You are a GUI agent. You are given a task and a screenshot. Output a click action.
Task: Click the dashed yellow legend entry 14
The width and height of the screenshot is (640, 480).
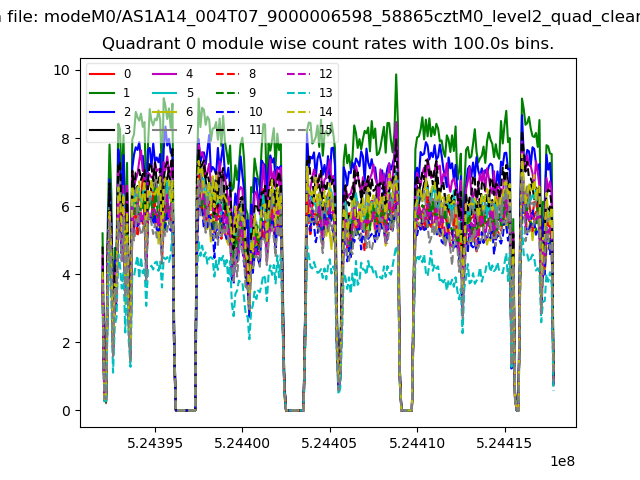point(310,112)
